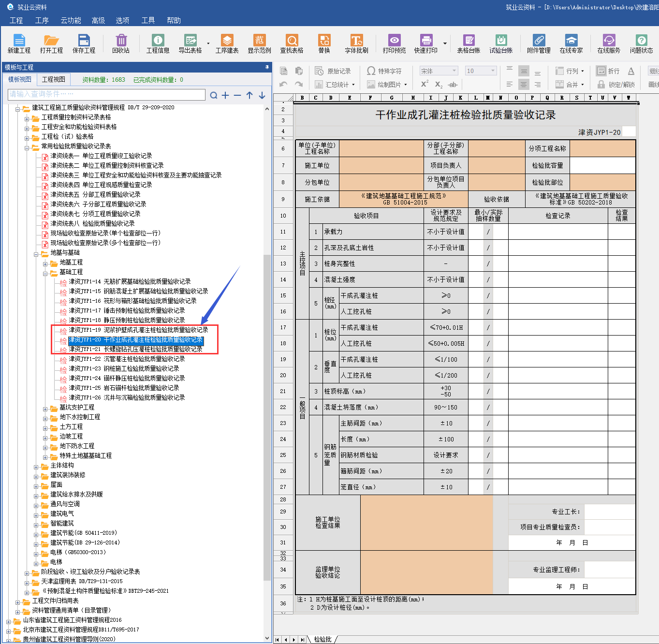The width and height of the screenshot is (659, 644).
Task: Select 津资统表八 检验批质量验收记录
Action: [92, 223]
